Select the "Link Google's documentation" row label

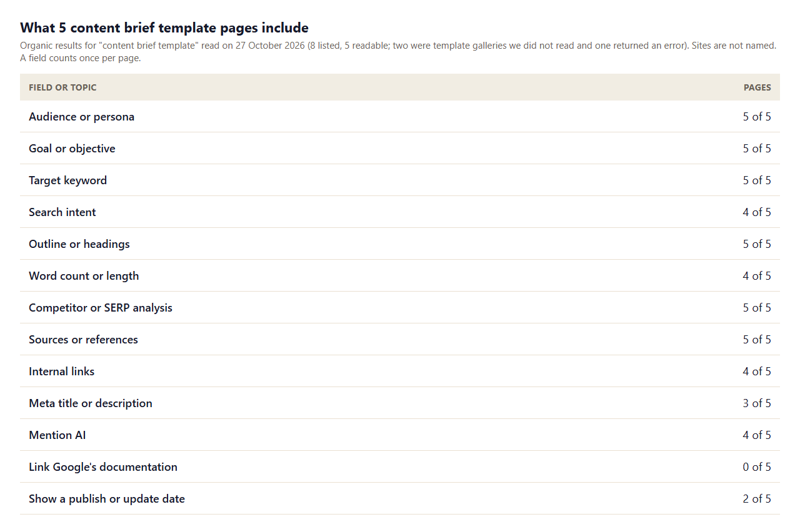click(103, 467)
